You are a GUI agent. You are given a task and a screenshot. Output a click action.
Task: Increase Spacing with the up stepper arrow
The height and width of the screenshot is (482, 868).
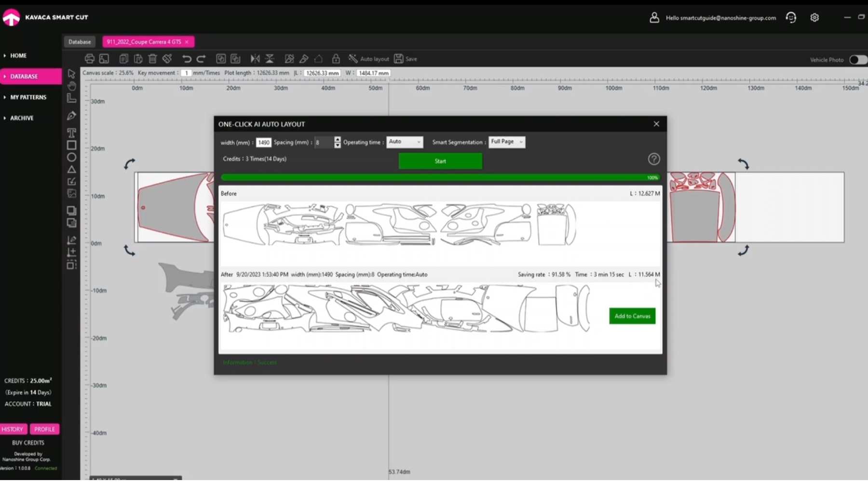coord(337,139)
